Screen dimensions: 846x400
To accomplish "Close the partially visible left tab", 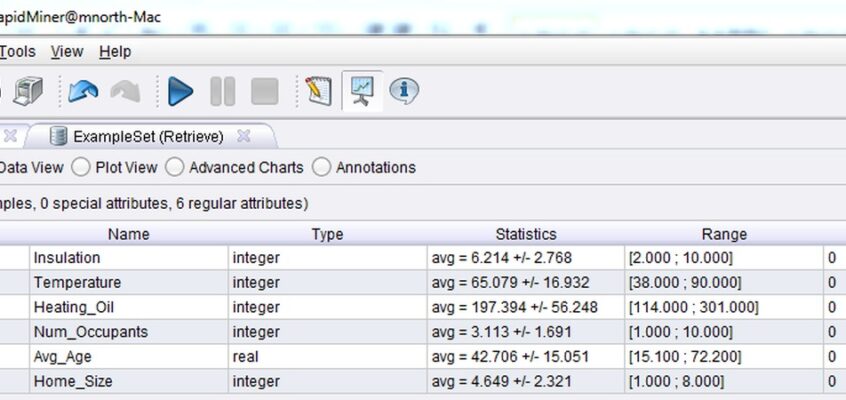I will [10, 137].
